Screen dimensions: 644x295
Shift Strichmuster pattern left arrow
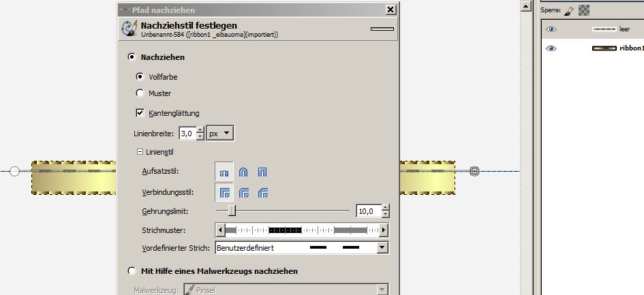click(221, 230)
